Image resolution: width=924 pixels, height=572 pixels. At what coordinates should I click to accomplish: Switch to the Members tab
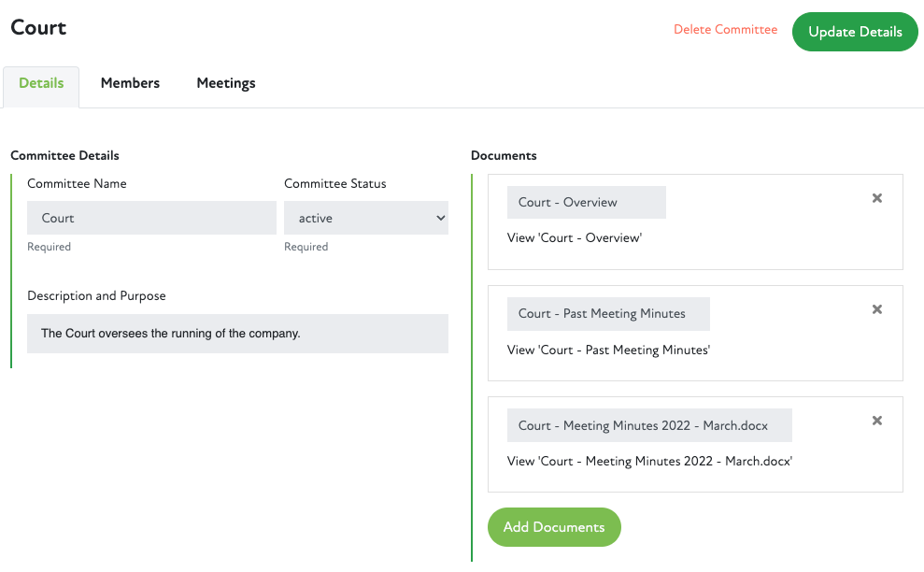tap(130, 83)
